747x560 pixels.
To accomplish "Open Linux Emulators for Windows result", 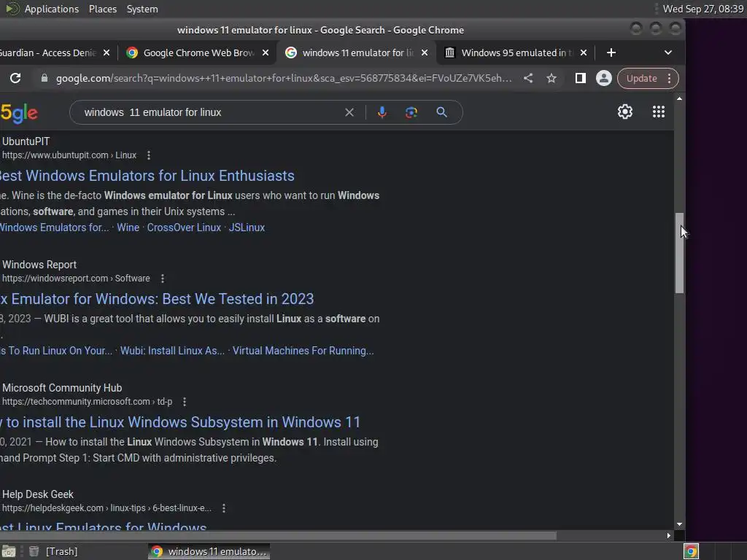I will pos(104,526).
